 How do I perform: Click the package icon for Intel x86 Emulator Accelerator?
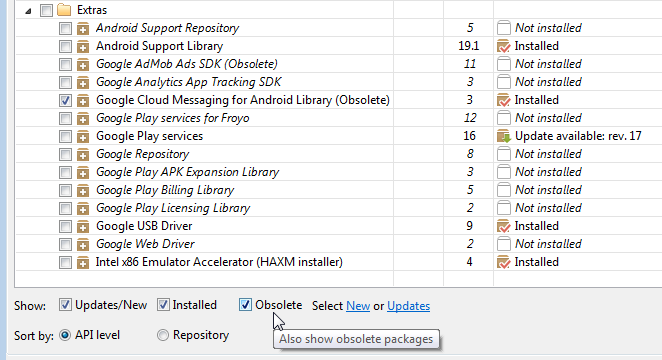pos(83,263)
